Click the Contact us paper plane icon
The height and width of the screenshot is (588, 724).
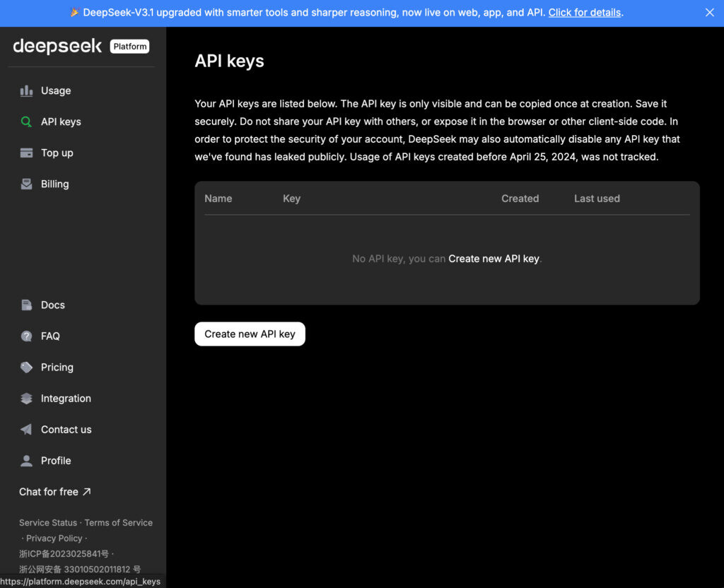coord(26,430)
